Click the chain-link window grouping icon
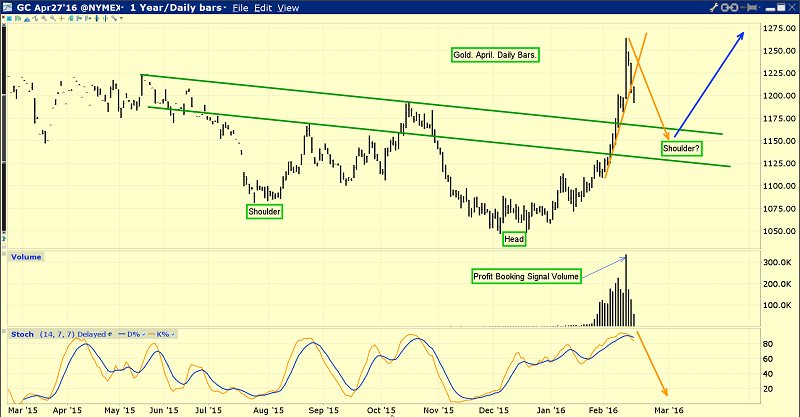This screenshot has width=800, height=417. [x=729, y=7]
